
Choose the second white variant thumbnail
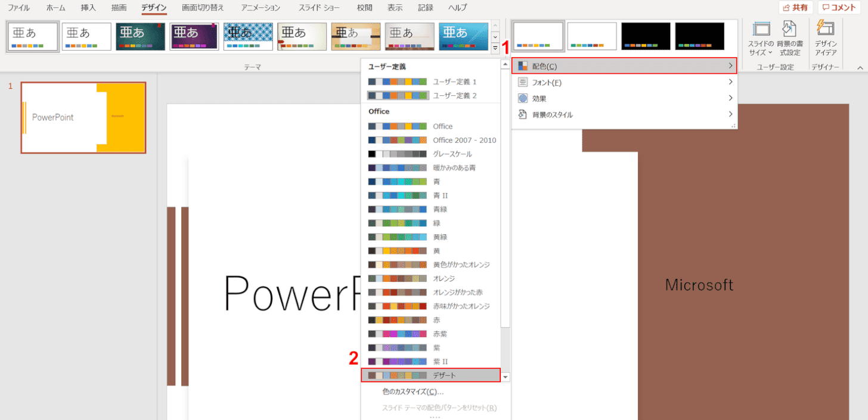point(592,36)
